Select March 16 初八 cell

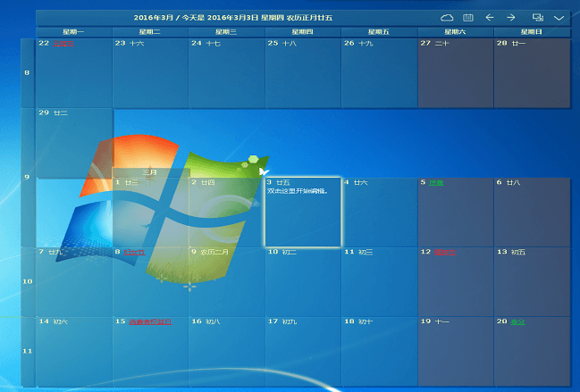click(x=226, y=352)
